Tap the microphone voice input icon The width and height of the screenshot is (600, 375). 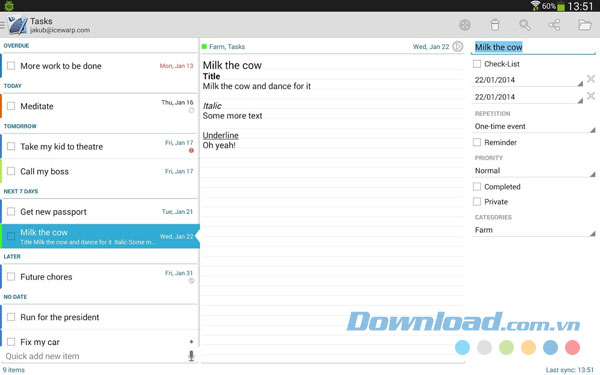tap(191, 356)
